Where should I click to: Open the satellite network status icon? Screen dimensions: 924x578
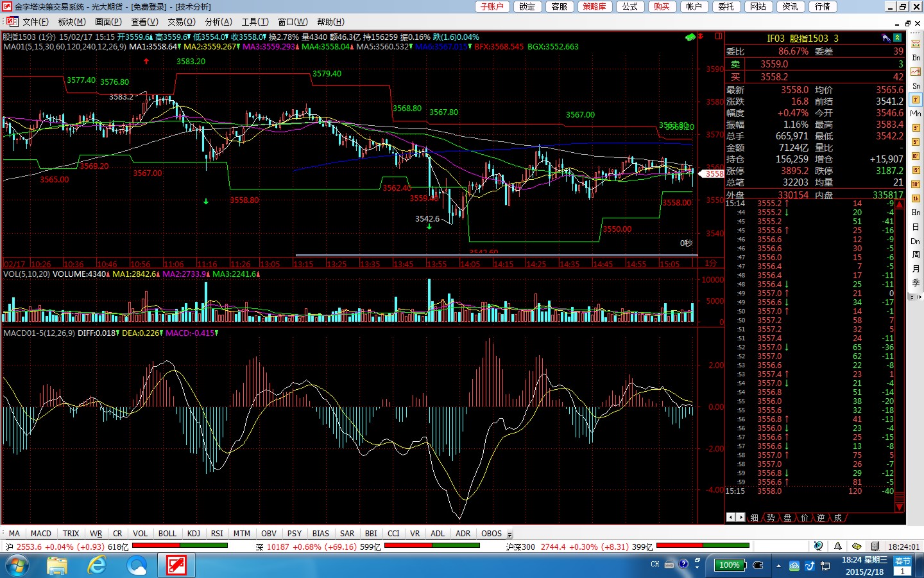tap(818, 547)
